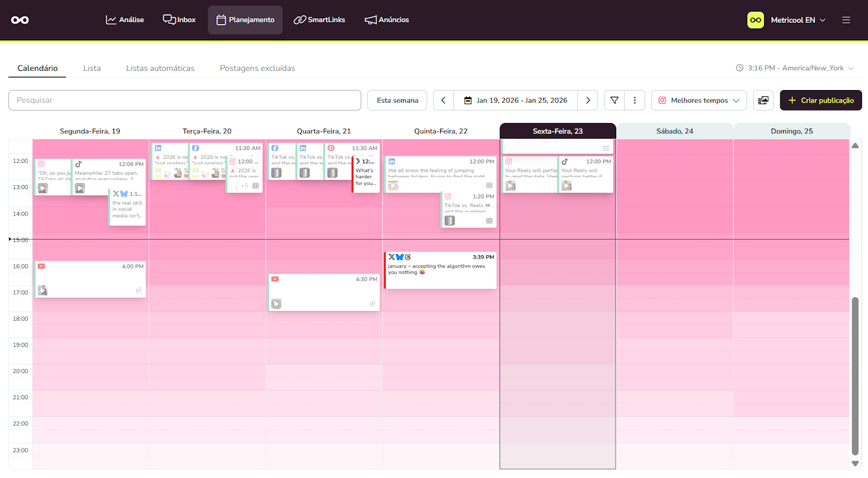Open the Instagram post at 1:20 PM Thursday

coord(469,209)
